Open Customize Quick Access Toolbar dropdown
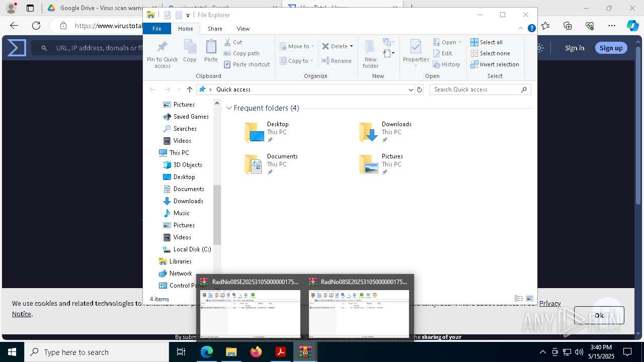The height and width of the screenshot is (362, 644). click(x=188, y=15)
